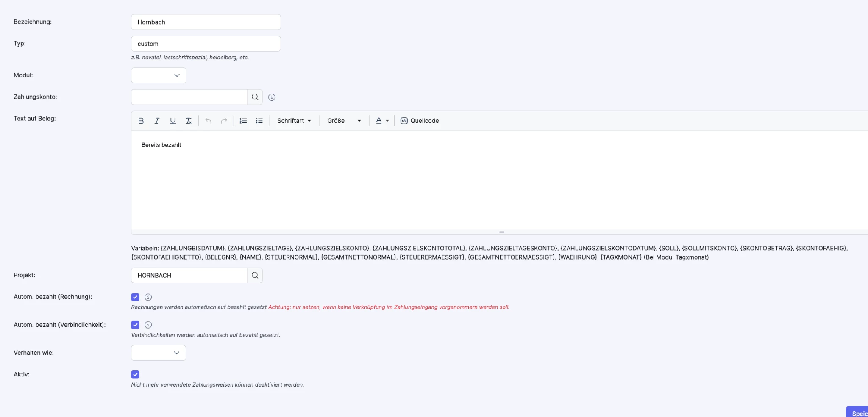This screenshot has width=868, height=417.
Task: Click the Typ field containing custom
Action: coord(206,44)
